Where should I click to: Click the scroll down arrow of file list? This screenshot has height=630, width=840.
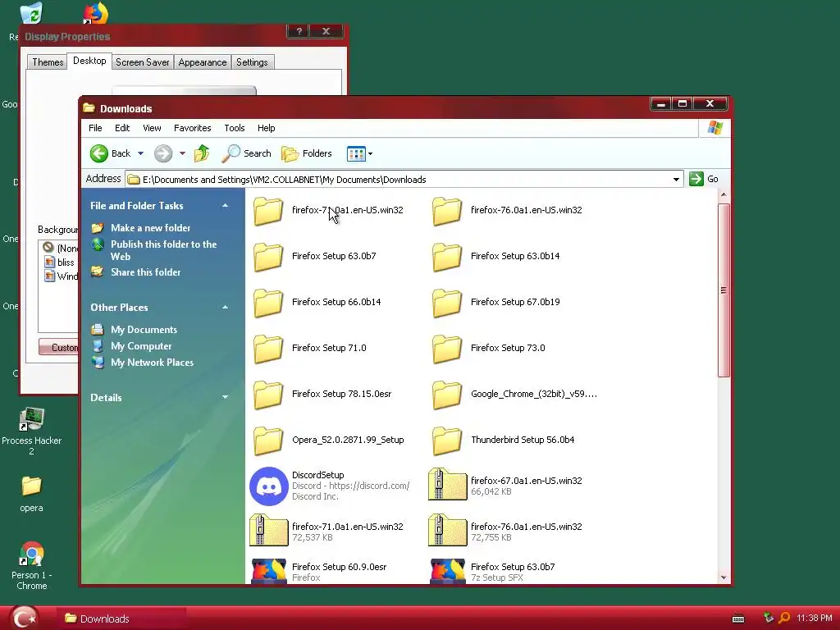724,577
